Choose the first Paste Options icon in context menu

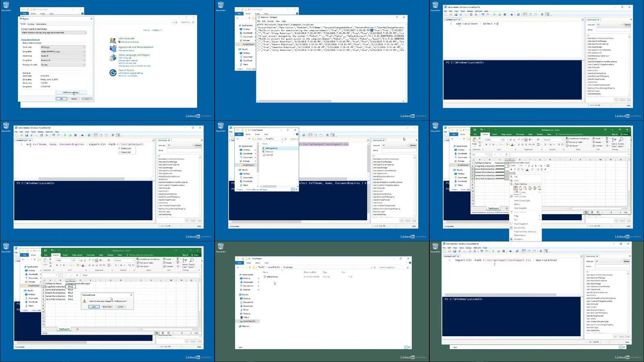pos(516,188)
